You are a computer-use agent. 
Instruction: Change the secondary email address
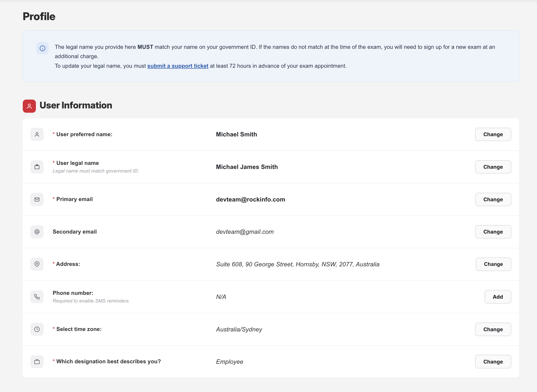(493, 232)
